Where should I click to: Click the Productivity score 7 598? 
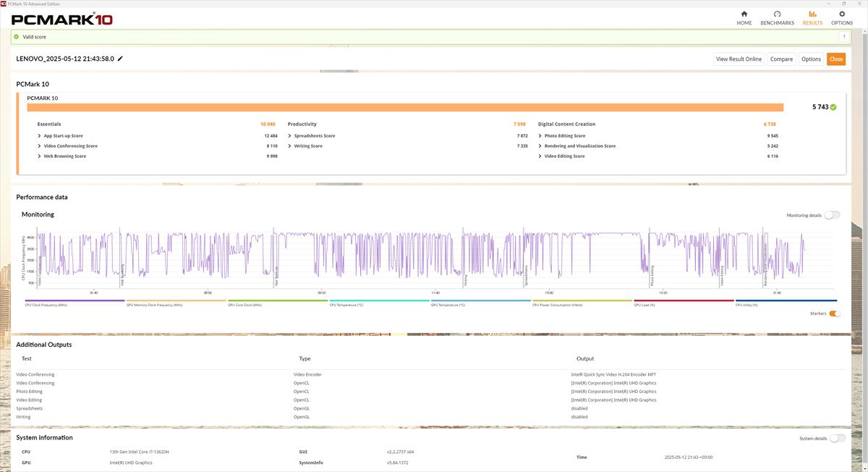(519, 124)
